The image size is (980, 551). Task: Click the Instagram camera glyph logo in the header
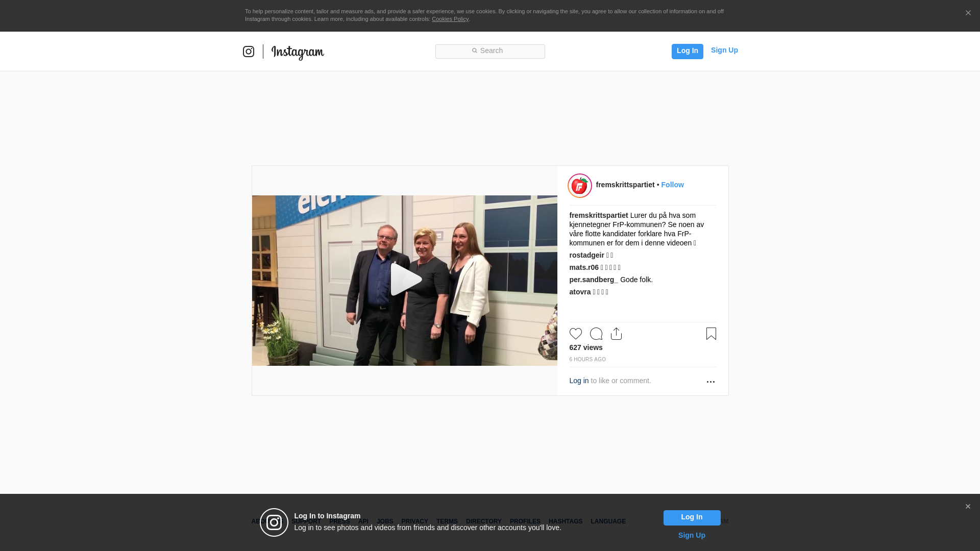pos(249,52)
